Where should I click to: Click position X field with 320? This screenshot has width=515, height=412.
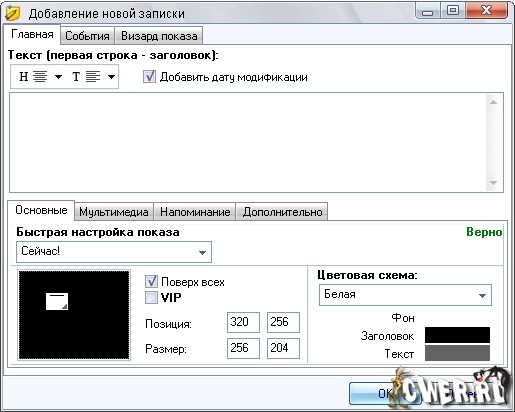(x=243, y=322)
